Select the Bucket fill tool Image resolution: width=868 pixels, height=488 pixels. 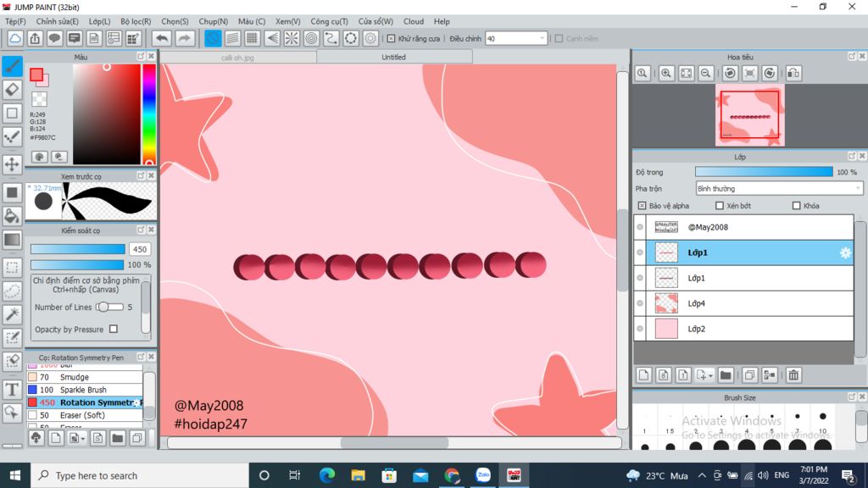(x=12, y=216)
